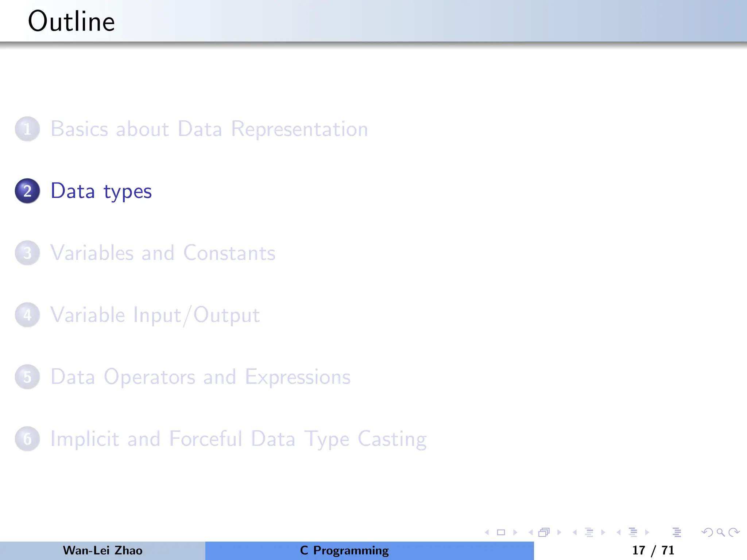Click the slide rectangle navigation icon
Screen dimensions: 747x560
point(501,532)
